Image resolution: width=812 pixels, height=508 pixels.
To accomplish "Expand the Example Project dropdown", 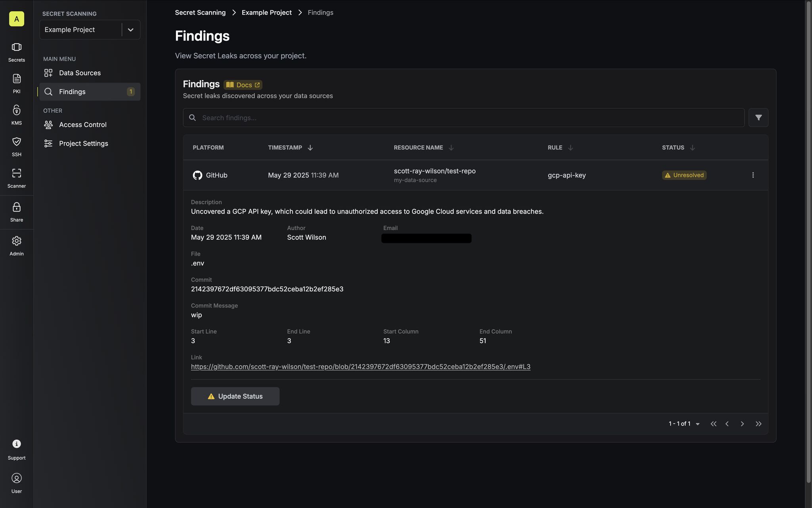I will point(130,30).
